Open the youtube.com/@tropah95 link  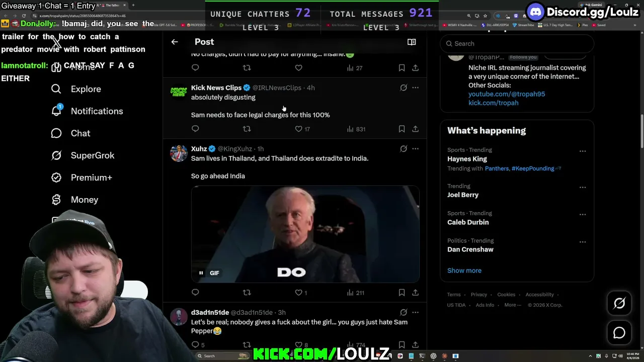click(x=507, y=94)
